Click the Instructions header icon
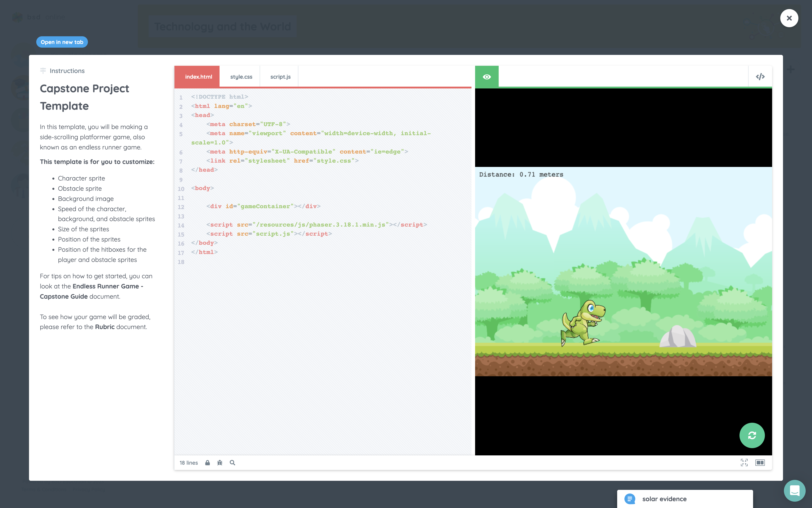Viewport: 812px width, 508px height. 43,71
